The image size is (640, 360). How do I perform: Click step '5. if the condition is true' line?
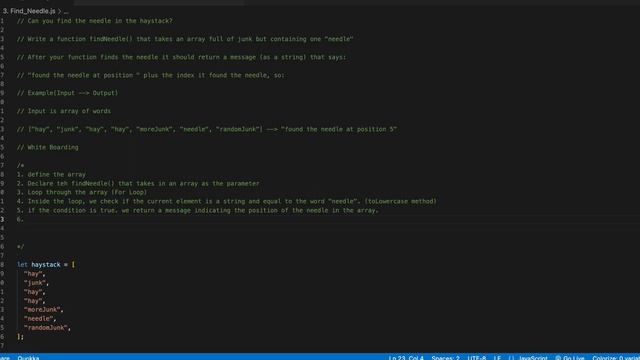[x=198, y=210]
